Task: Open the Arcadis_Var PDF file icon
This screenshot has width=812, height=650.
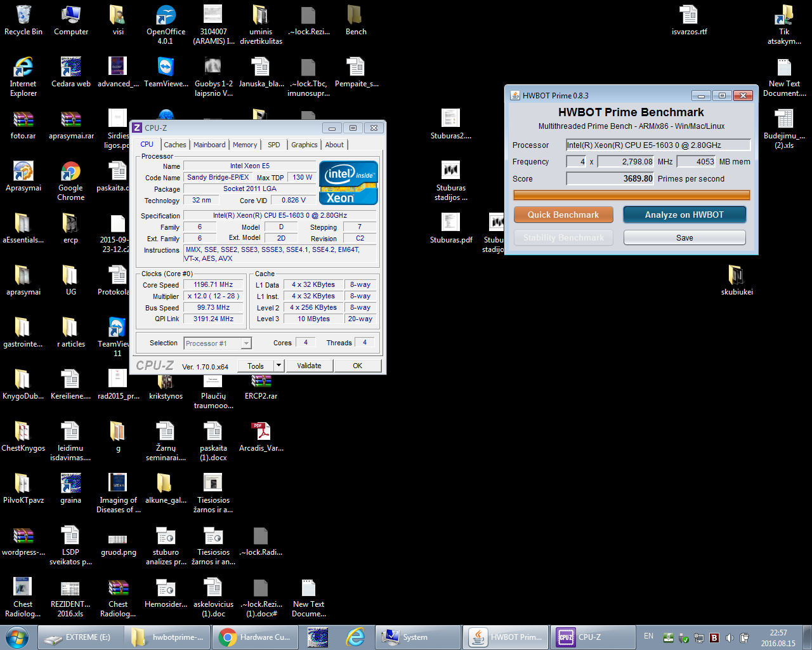Action: point(261,437)
